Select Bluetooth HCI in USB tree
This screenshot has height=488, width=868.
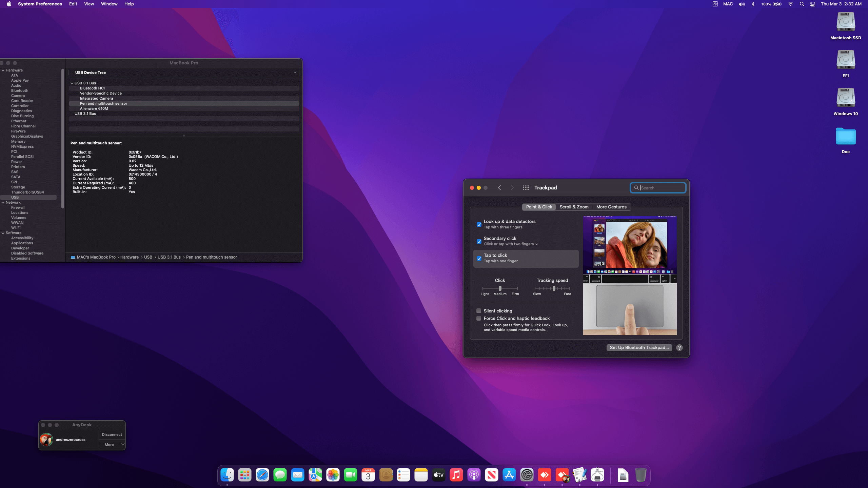[184, 88]
